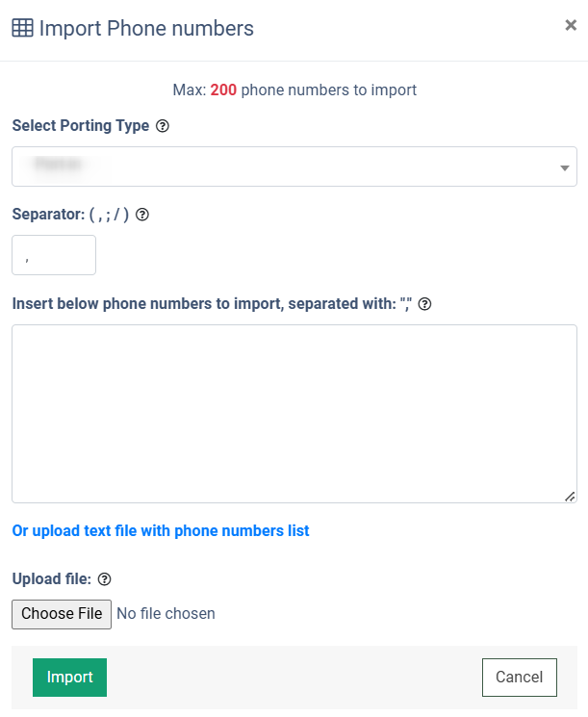The image size is (588, 717).
Task: Focus the phone numbers text area
Action: pyautogui.click(x=294, y=414)
